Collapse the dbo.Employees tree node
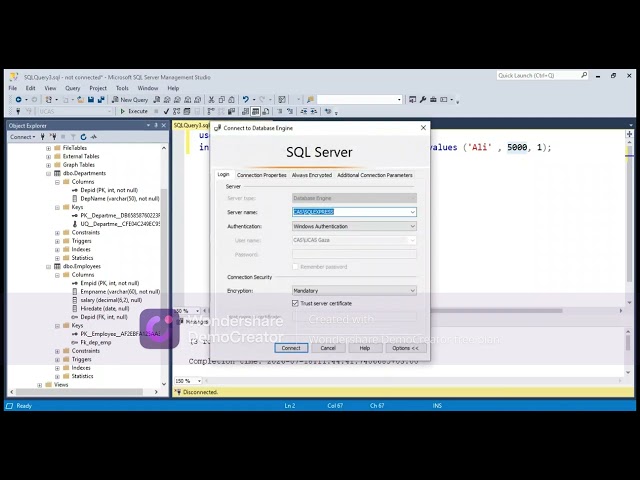Viewport: 640px width, 480px height. [x=49, y=267]
